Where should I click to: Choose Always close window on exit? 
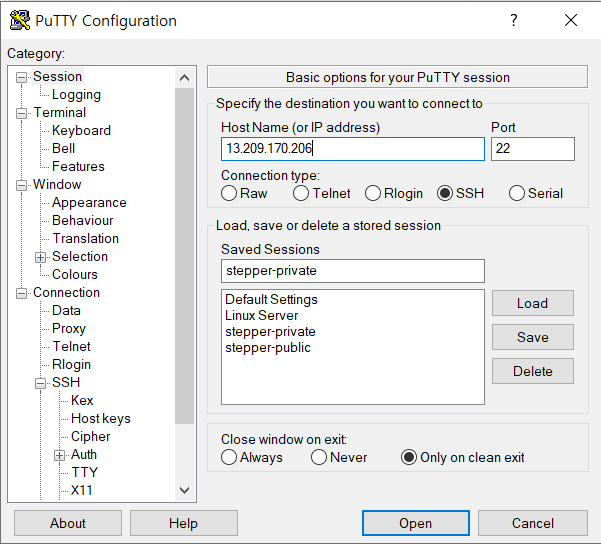252,457
